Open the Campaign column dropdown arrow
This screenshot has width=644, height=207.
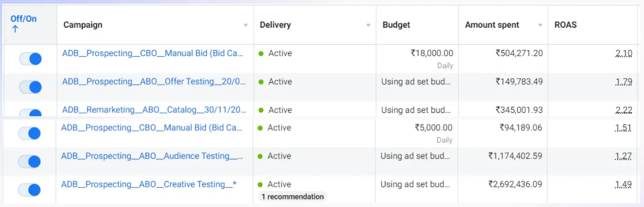point(246,25)
